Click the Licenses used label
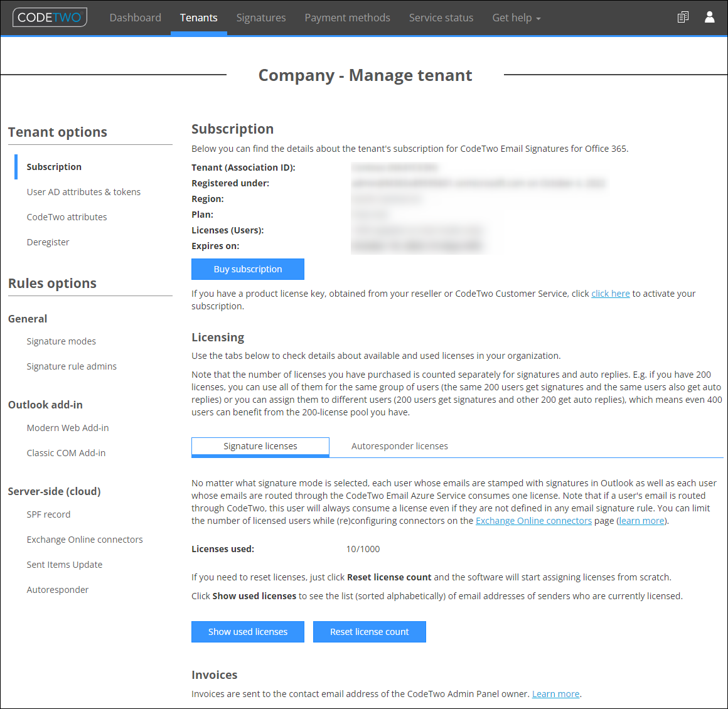The height and width of the screenshot is (709, 728). 222,549
